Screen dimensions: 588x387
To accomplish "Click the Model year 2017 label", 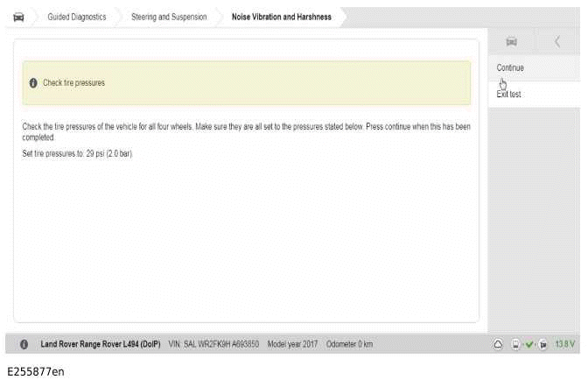I will 293,344.
